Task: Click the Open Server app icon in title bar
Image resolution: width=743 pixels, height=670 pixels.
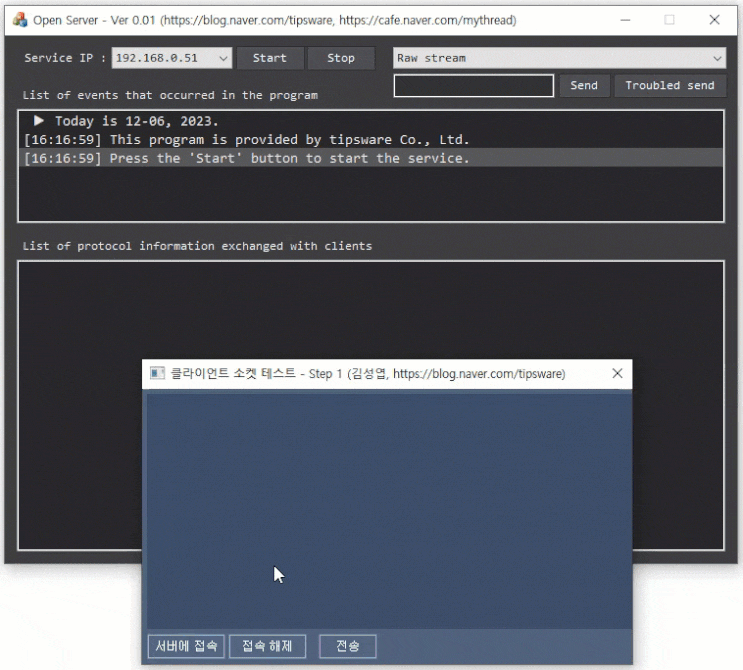Action: pyautogui.click(x=19, y=20)
